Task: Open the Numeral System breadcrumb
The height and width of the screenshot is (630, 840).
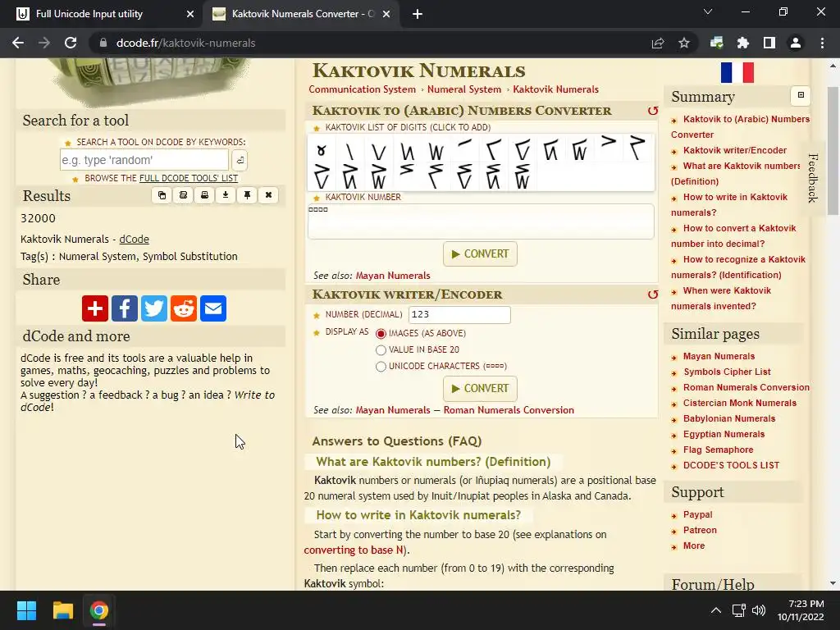Action: (x=464, y=89)
